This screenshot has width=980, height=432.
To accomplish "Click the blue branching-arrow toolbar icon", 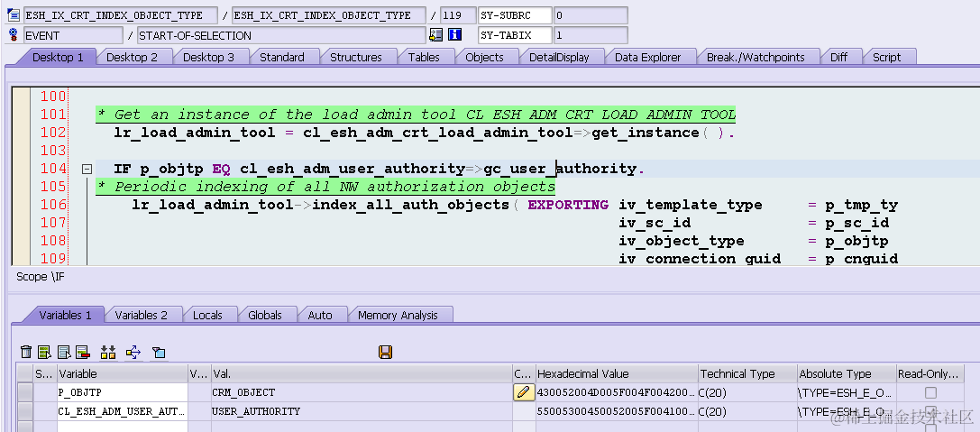I will [133, 353].
